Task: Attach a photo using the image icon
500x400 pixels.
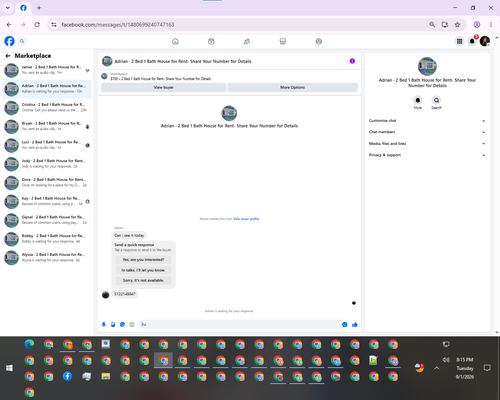Action: coord(113,324)
